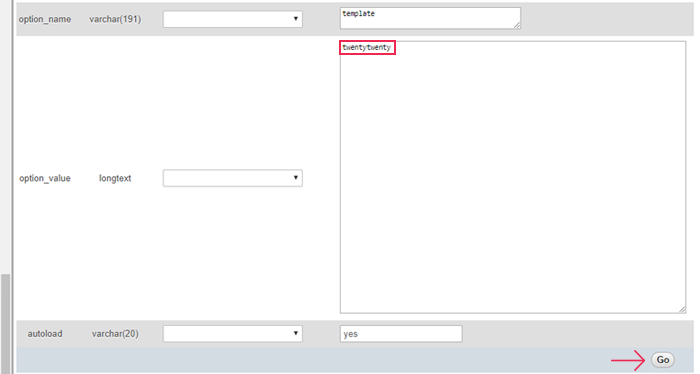Click the resize handle of the template textarea
This screenshot has height=374, width=700.
pyautogui.click(x=517, y=25)
